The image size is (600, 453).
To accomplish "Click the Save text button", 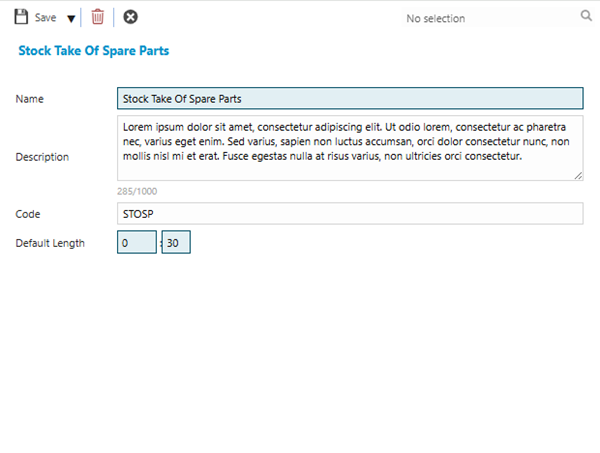I will (x=45, y=18).
